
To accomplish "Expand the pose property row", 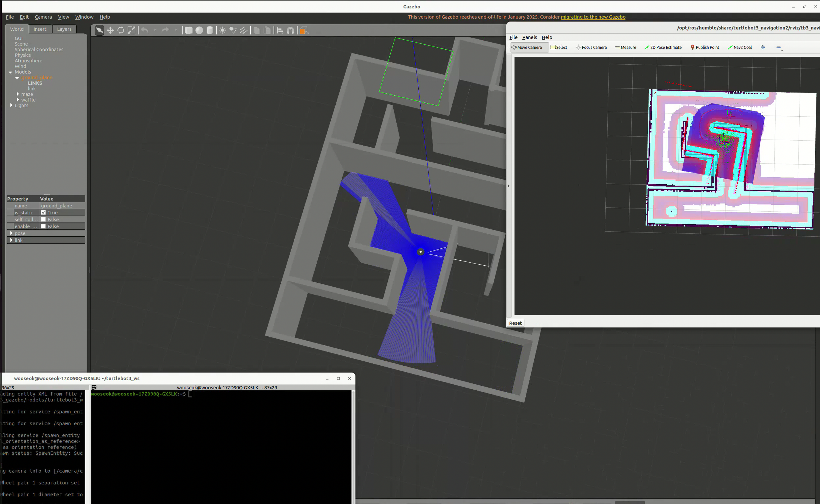I will click(x=11, y=233).
